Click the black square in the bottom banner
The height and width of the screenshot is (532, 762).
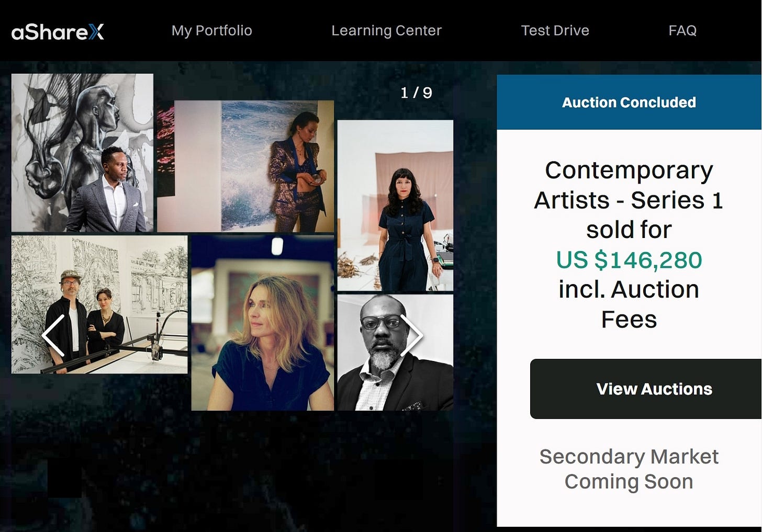(x=64, y=479)
